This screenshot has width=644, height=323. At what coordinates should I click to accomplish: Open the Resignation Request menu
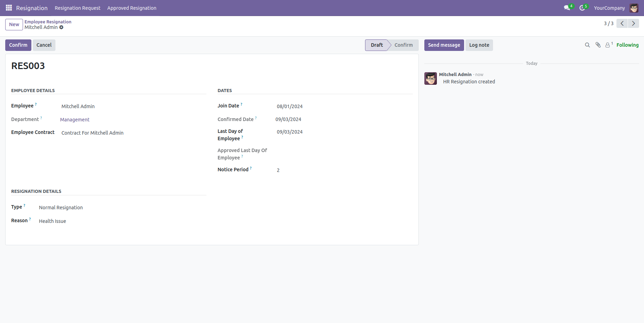click(77, 8)
